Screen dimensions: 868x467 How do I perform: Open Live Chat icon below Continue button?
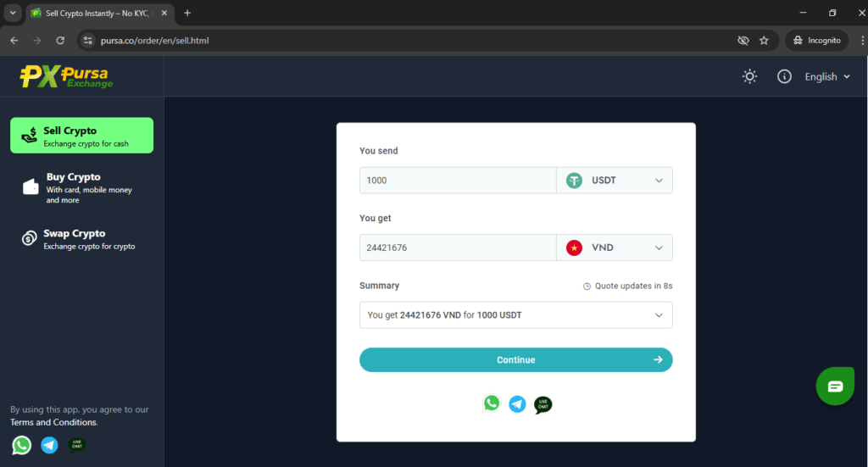[543, 405]
